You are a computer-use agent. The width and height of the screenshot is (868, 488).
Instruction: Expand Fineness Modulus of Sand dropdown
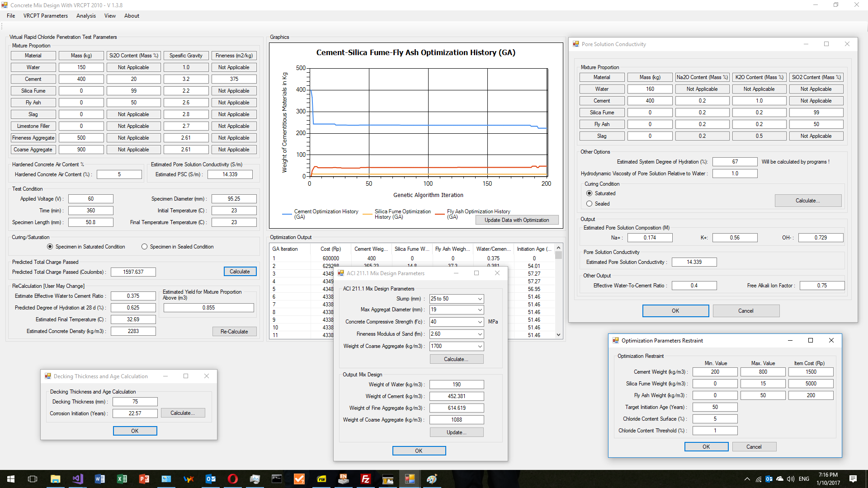pyautogui.click(x=480, y=334)
